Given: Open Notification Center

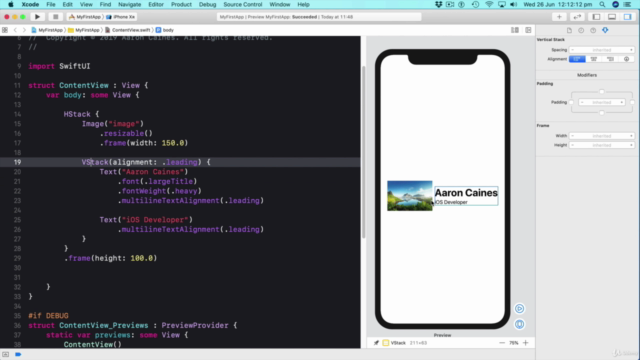Looking at the screenshot, I should (627, 4).
